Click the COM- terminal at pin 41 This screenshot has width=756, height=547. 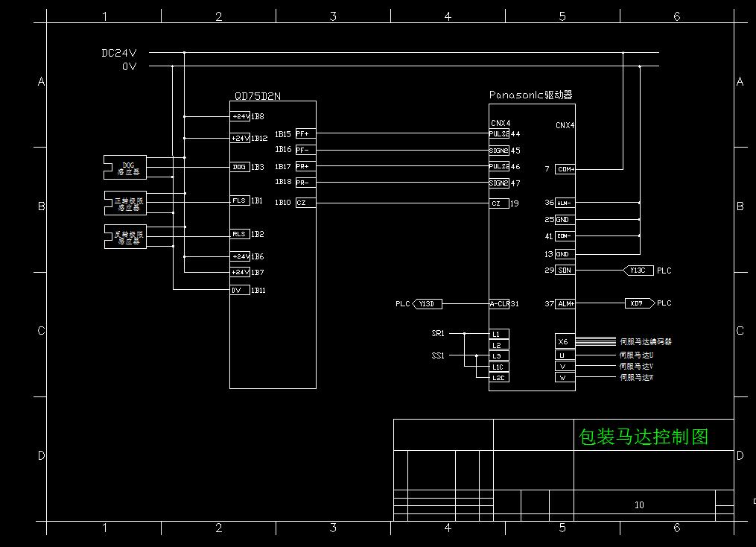(565, 236)
